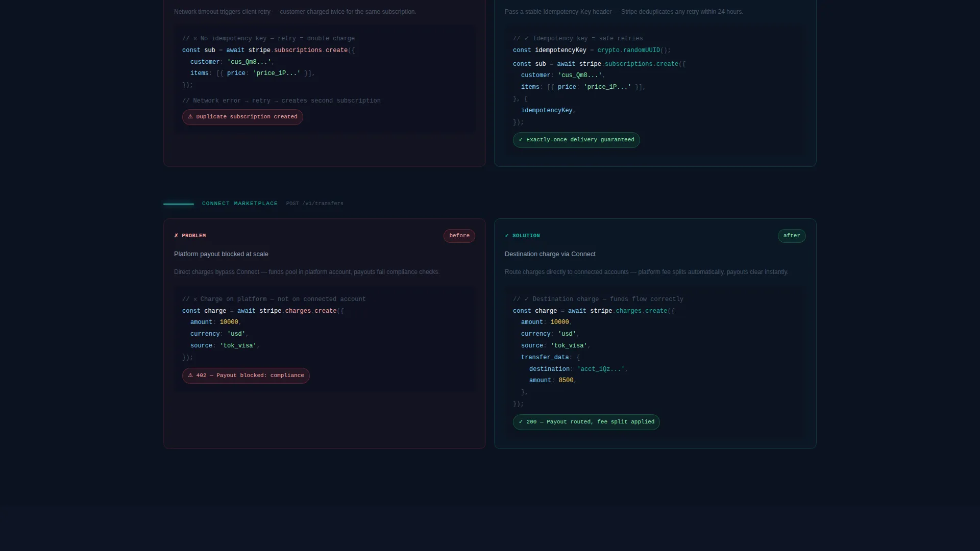Image resolution: width=980 pixels, height=551 pixels.
Task: Click comment '// × Charge on platform — not on connected account'
Action: [x=274, y=299]
